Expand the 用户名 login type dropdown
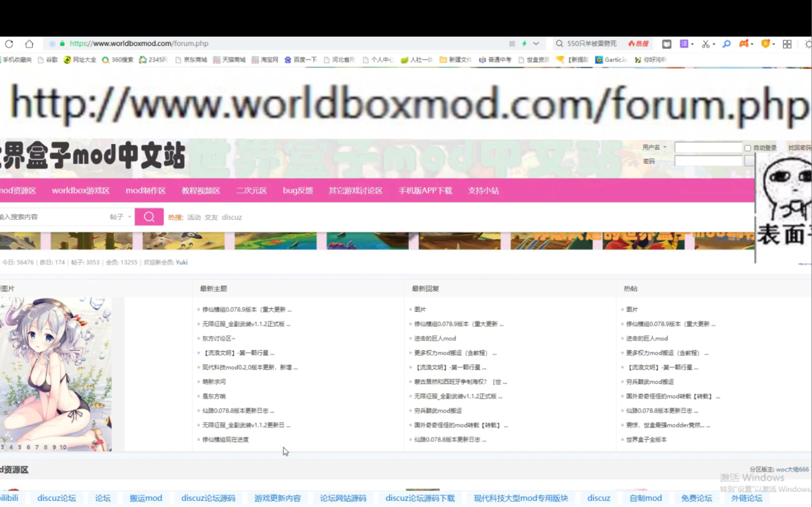Screen dimensions: 812x507 [x=655, y=147]
